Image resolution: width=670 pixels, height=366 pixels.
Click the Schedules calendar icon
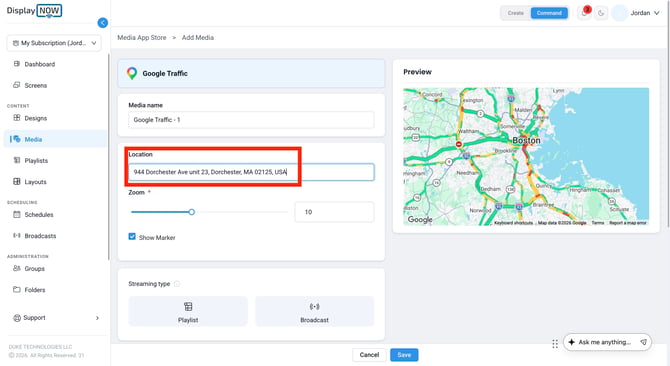tap(17, 214)
